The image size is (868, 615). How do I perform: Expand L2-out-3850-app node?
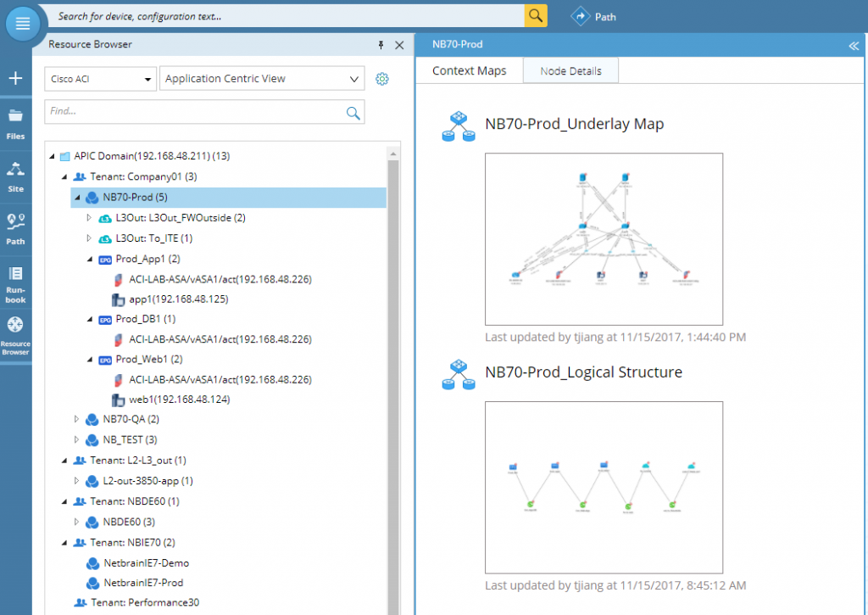pyautogui.click(x=76, y=481)
